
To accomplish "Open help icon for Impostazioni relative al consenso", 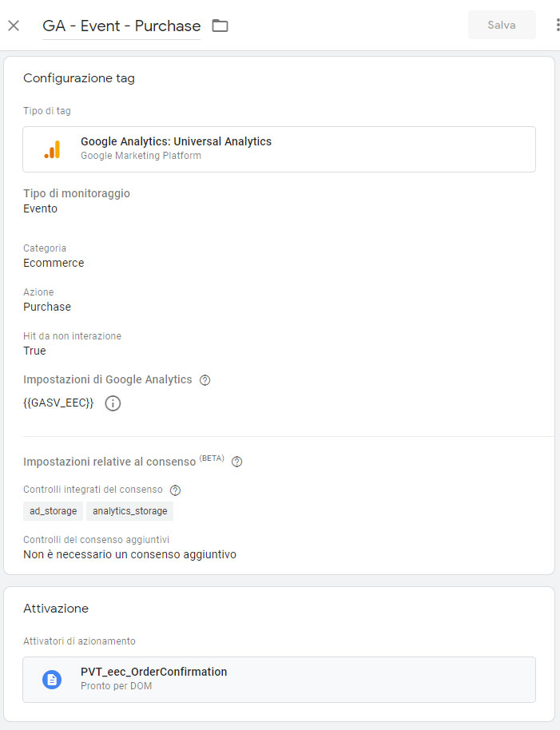I will tap(237, 462).
